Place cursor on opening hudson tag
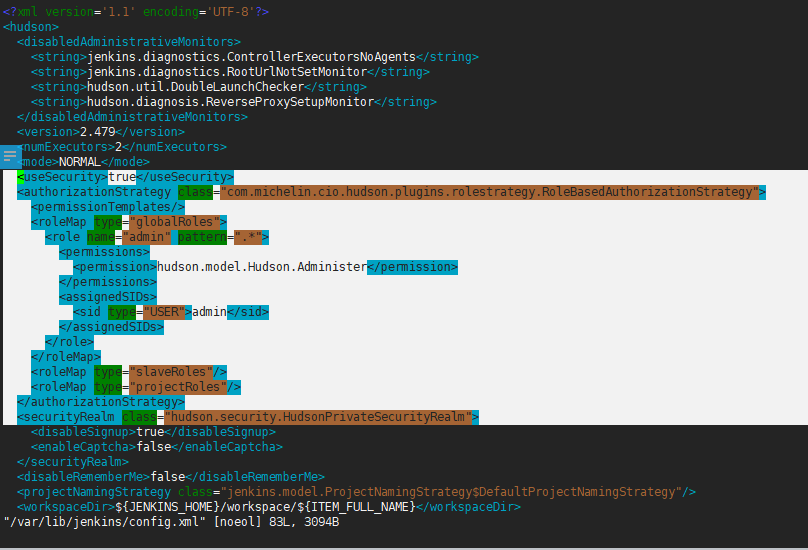 click(31, 27)
